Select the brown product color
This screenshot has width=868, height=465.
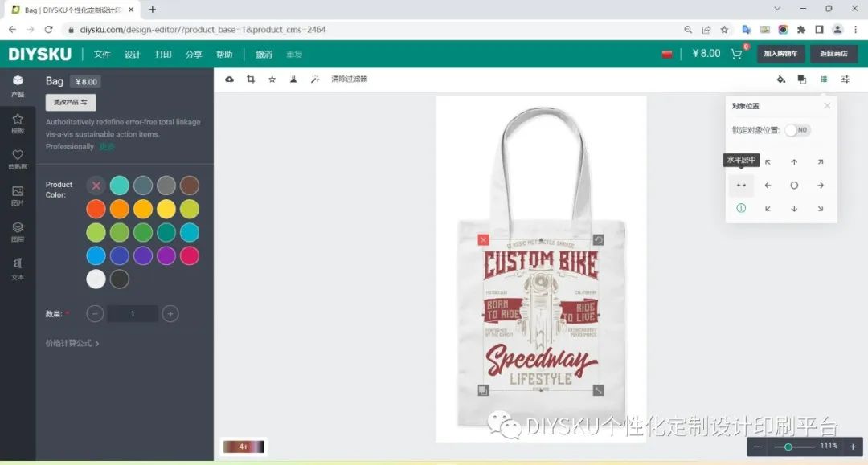(190, 186)
